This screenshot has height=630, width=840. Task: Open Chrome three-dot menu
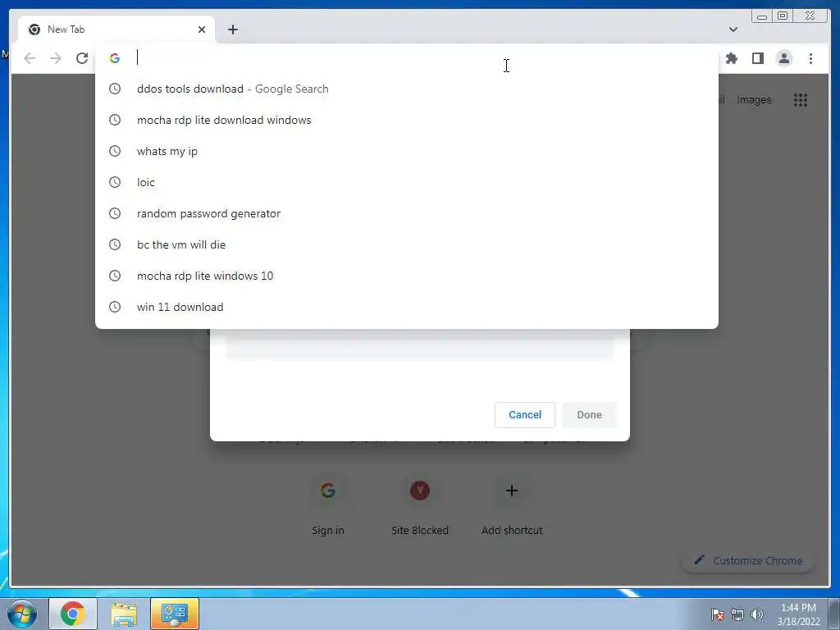[810, 58]
